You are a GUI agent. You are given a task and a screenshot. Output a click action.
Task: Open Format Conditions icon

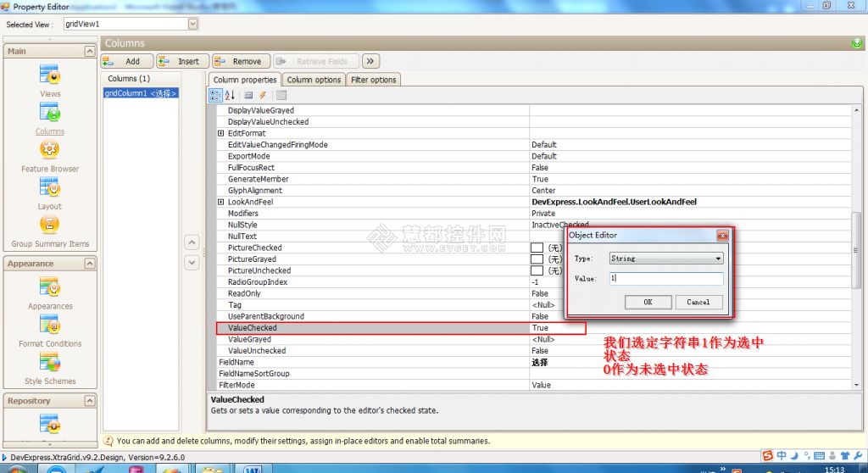(x=49, y=325)
